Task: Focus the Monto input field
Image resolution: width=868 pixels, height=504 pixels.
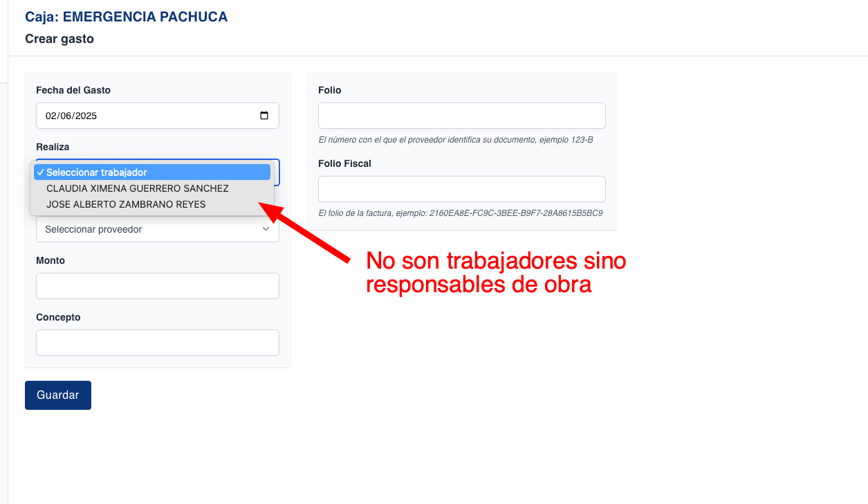Action: pyautogui.click(x=157, y=285)
